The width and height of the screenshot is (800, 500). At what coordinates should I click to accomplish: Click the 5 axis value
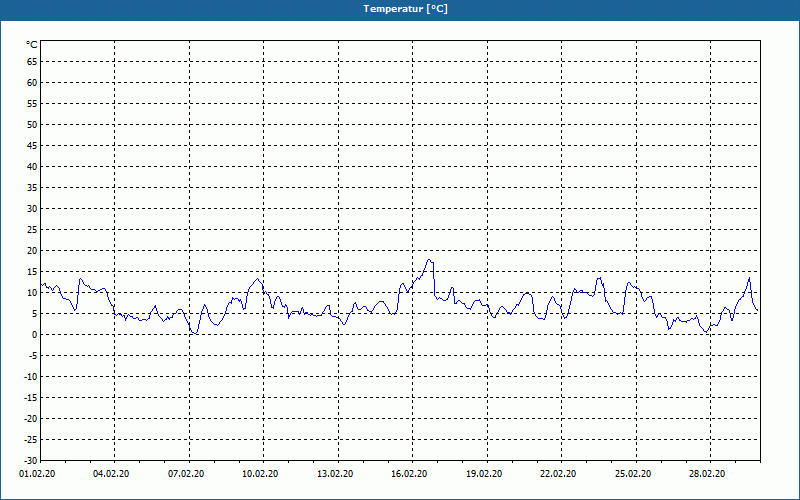click(35, 314)
